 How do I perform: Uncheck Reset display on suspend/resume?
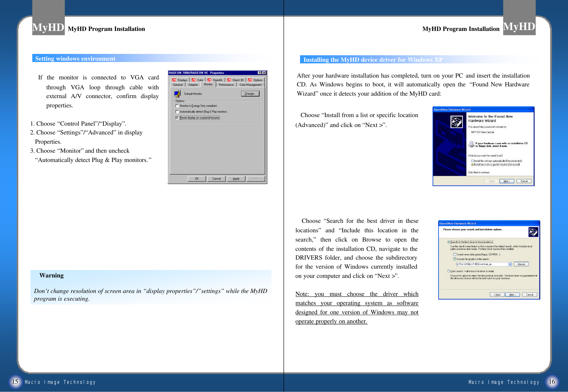pyautogui.click(x=177, y=118)
